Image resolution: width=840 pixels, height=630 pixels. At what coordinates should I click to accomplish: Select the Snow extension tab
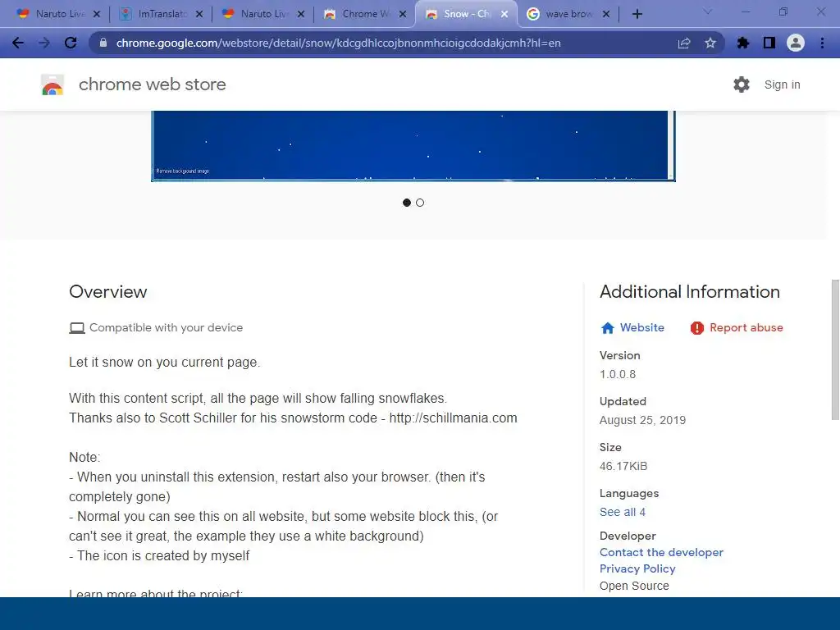pyautogui.click(x=465, y=14)
